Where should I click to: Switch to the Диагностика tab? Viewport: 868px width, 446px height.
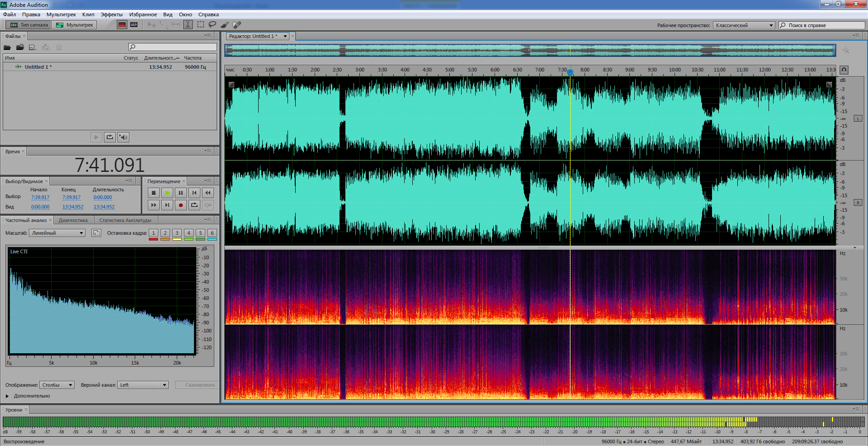point(73,220)
